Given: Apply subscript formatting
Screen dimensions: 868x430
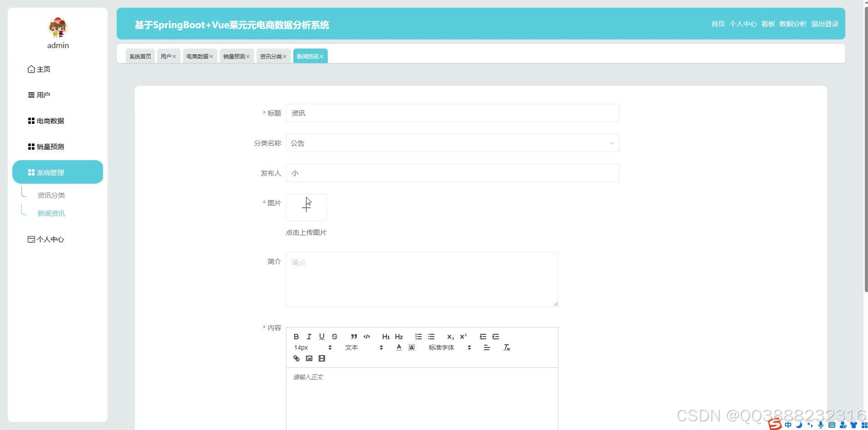Looking at the screenshot, I should pyautogui.click(x=450, y=337).
